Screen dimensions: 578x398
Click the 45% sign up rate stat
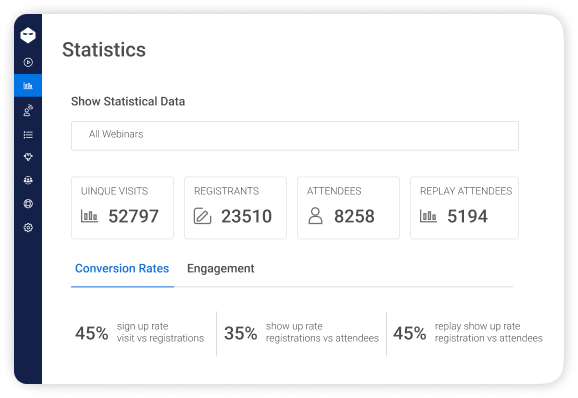point(139,333)
